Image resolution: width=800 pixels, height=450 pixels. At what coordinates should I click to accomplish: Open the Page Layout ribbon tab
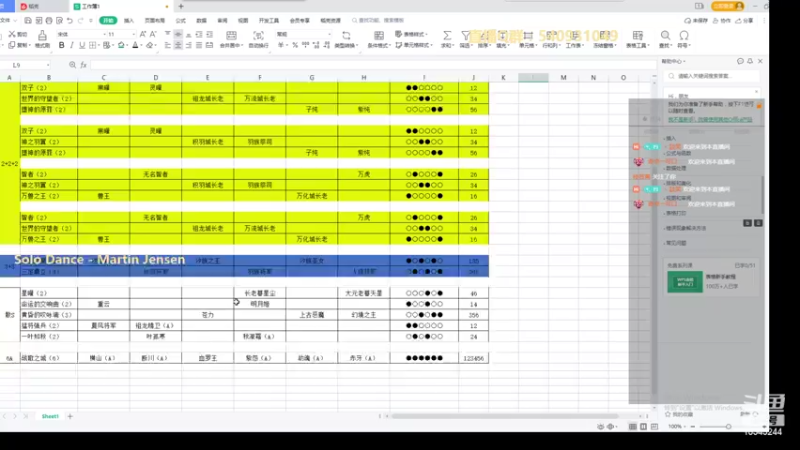(x=155, y=20)
